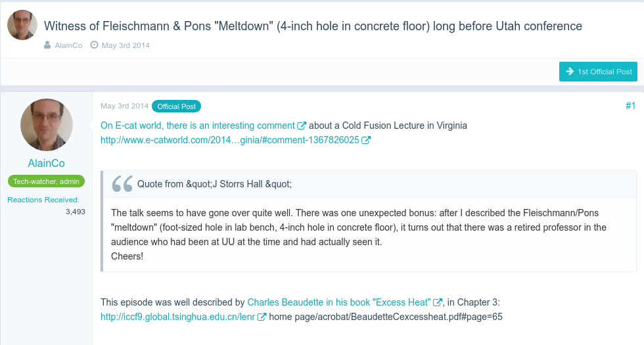The width and height of the screenshot is (644, 345).
Task: Open Charles Beaudette 'Excess Heat' book link
Action: [x=338, y=302]
